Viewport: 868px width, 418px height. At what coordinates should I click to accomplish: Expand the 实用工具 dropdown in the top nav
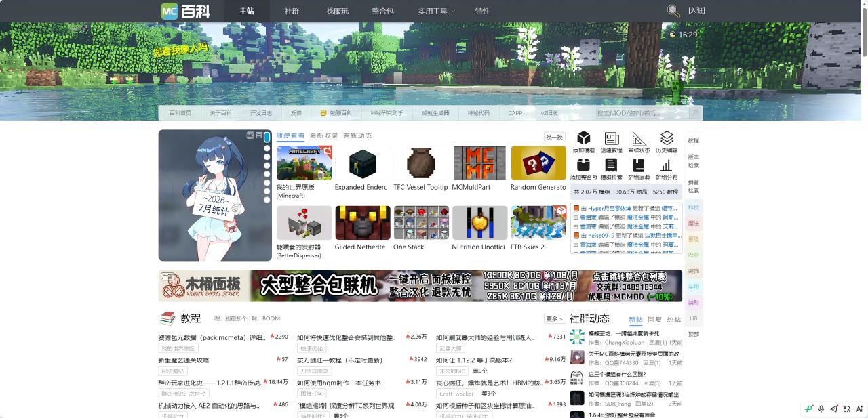click(436, 11)
